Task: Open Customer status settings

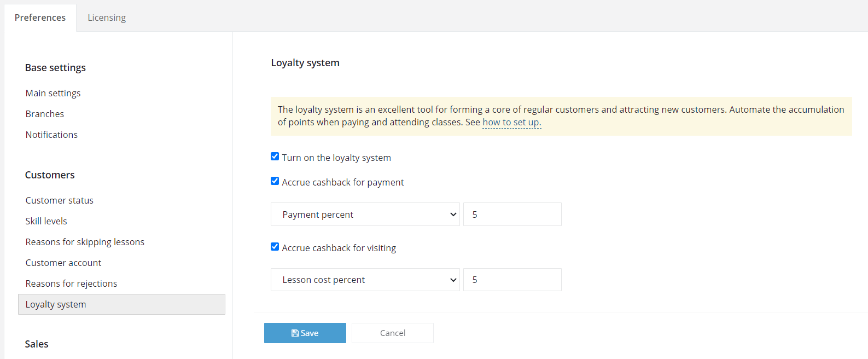Action: tap(60, 200)
